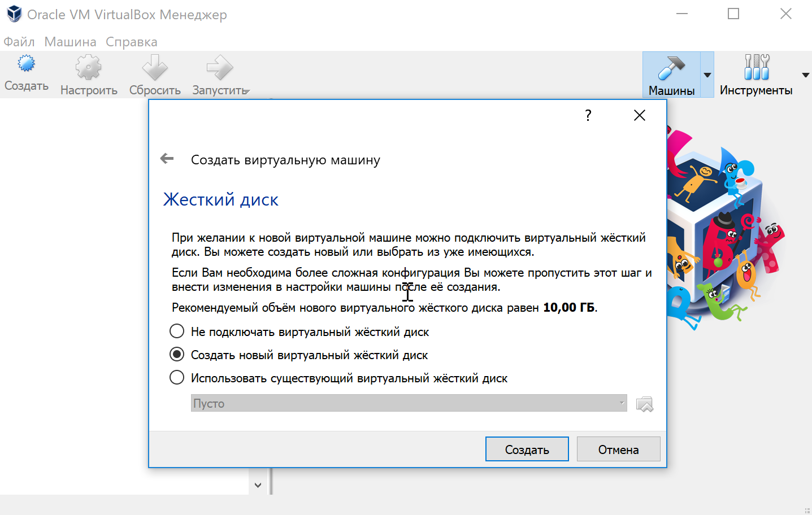The width and height of the screenshot is (812, 515).
Task: Select 'Не подключать виртуальный жёсткий диск'
Action: click(177, 331)
